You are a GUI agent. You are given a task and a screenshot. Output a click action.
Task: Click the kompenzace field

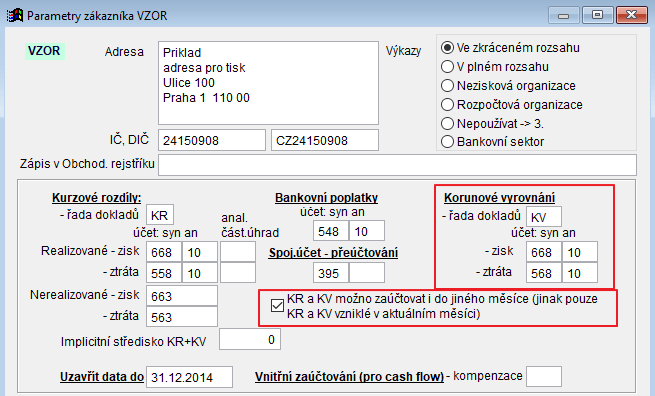544,377
